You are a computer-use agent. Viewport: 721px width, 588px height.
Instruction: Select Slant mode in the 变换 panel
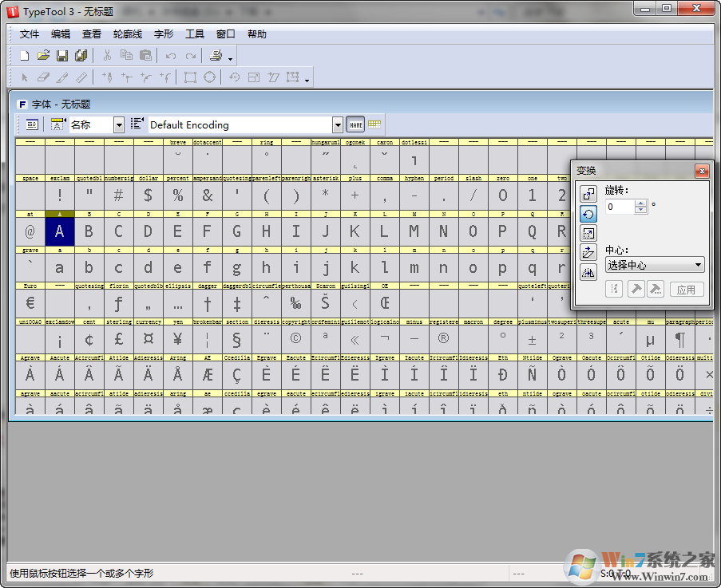tap(588, 252)
